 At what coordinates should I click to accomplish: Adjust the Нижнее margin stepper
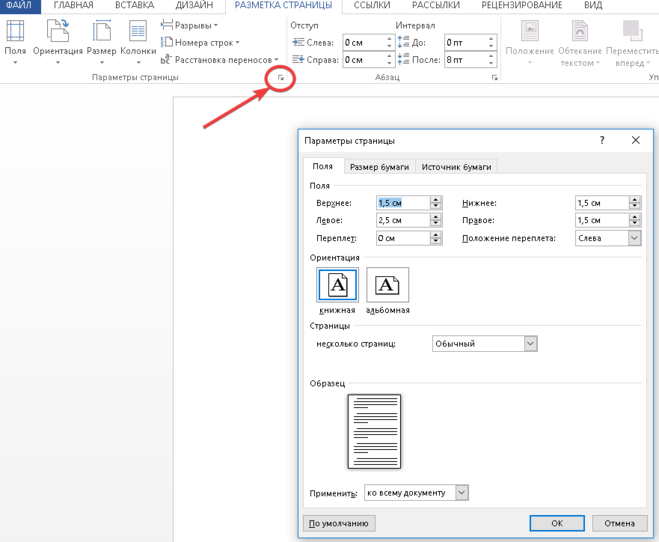(x=635, y=203)
